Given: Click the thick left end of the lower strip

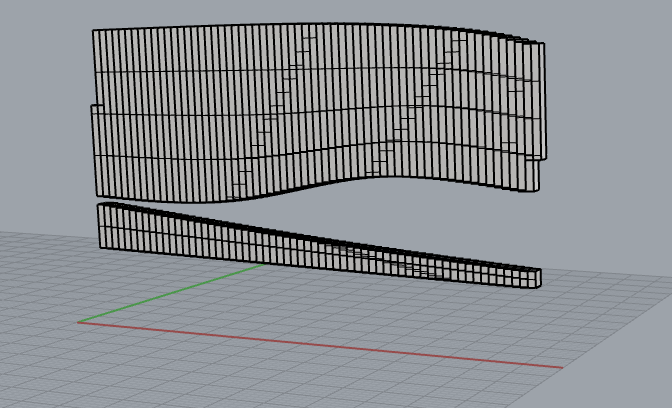Looking at the screenshot, I should [x=103, y=225].
